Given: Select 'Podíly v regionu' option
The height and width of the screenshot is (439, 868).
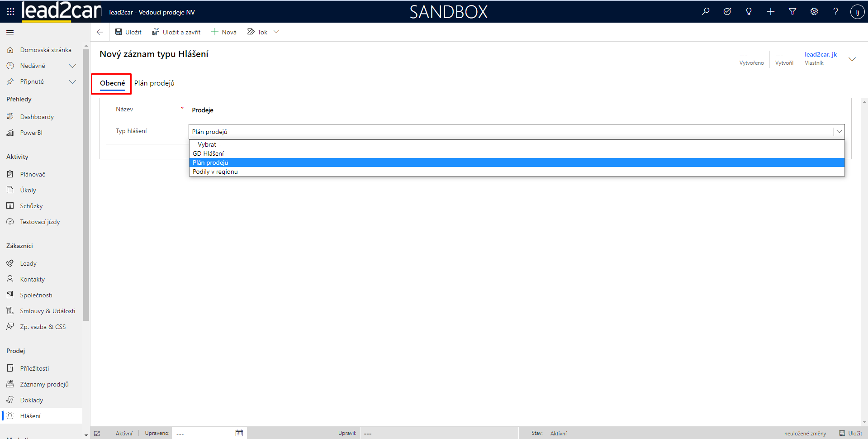Looking at the screenshot, I should click(215, 172).
